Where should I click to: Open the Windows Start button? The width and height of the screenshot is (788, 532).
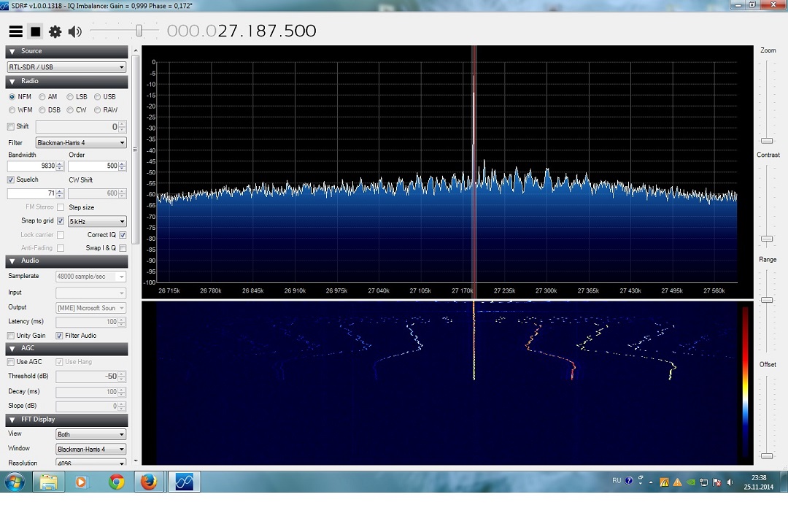click(15, 482)
